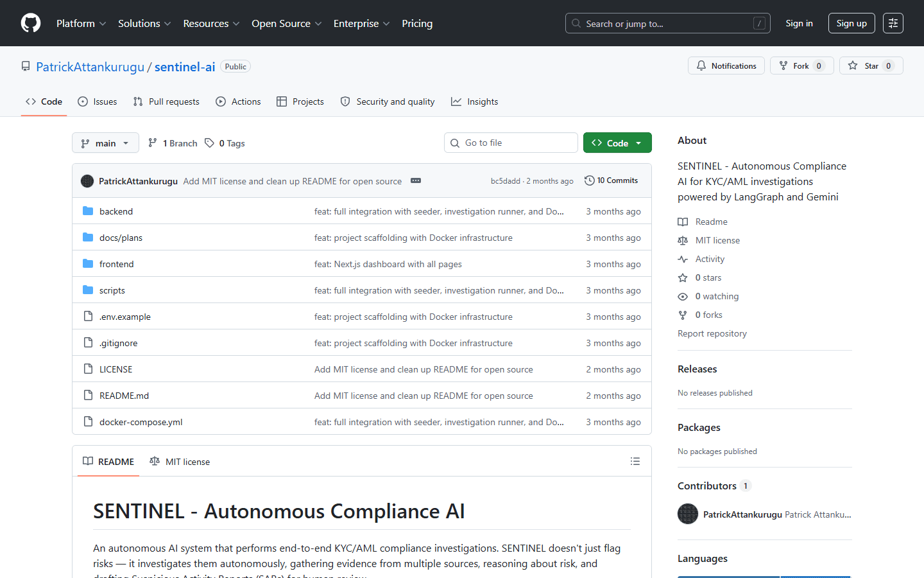Click the docker-compose.yml file icon

click(89, 422)
